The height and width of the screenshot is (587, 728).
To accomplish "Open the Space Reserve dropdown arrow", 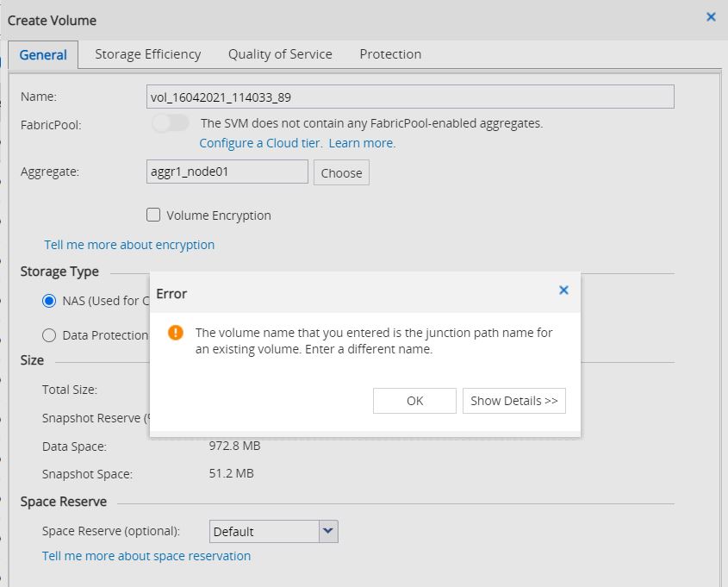I will pyautogui.click(x=328, y=532).
